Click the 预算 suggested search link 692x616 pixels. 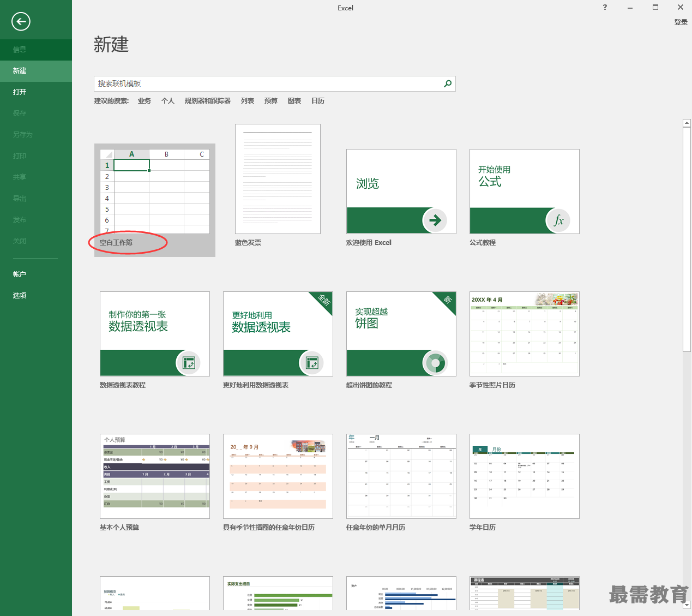click(x=271, y=101)
